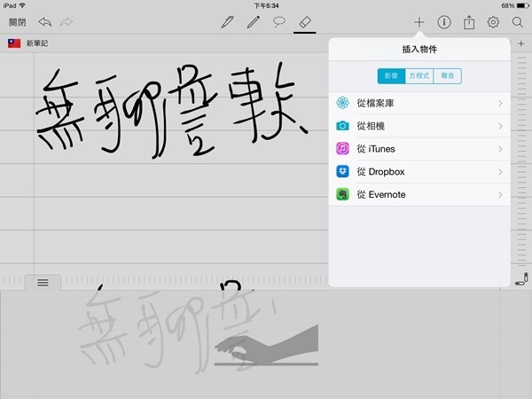
Task: Tap the page ruler scroll strip on the right
Action: coord(522,161)
